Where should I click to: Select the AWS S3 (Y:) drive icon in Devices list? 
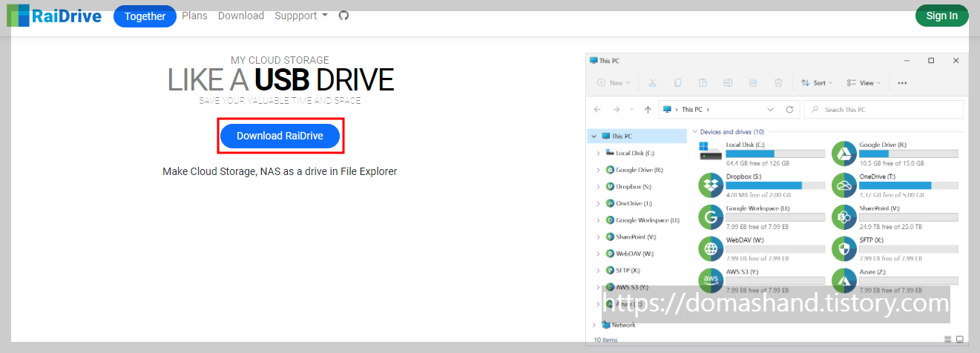click(711, 280)
